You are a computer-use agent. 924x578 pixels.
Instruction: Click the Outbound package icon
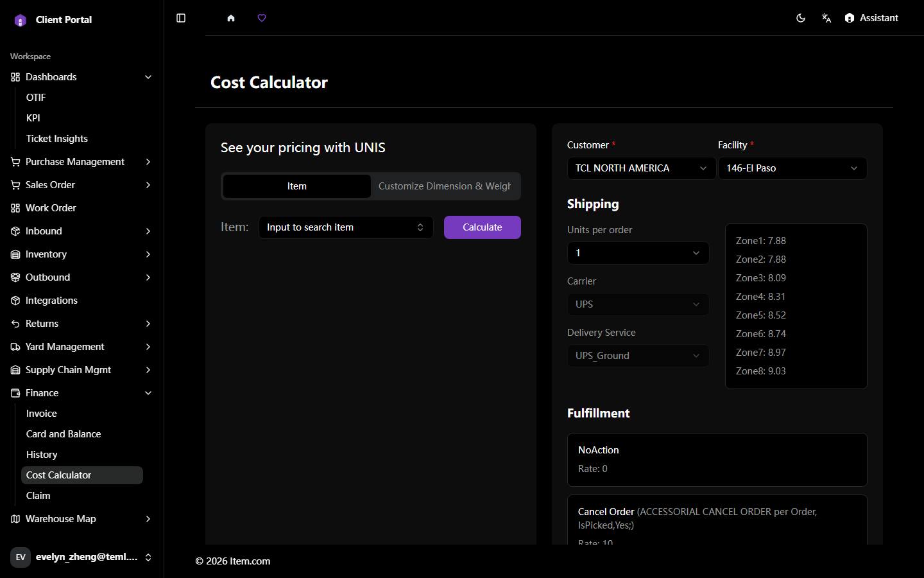(x=15, y=277)
